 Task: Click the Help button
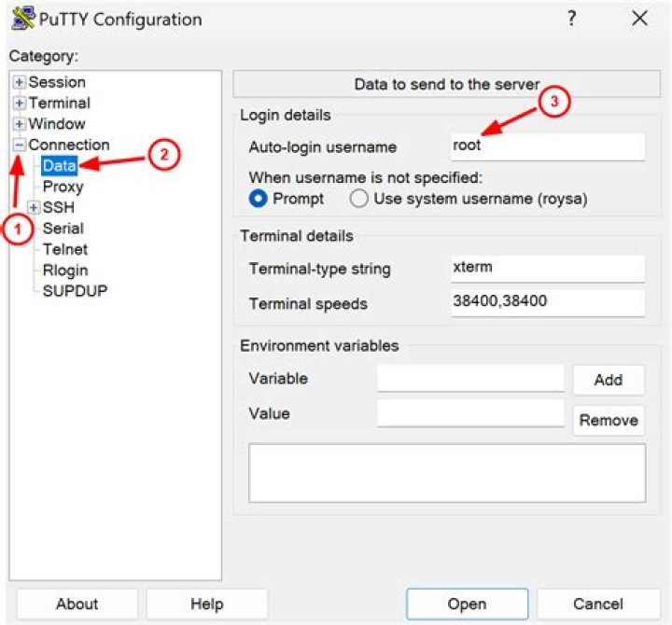(207, 604)
